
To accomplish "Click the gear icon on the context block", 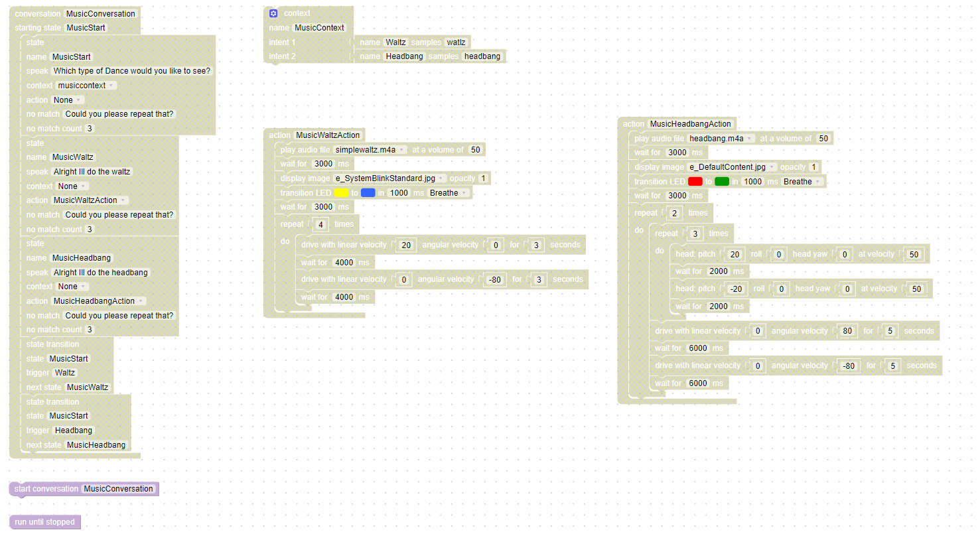I will 273,13.
